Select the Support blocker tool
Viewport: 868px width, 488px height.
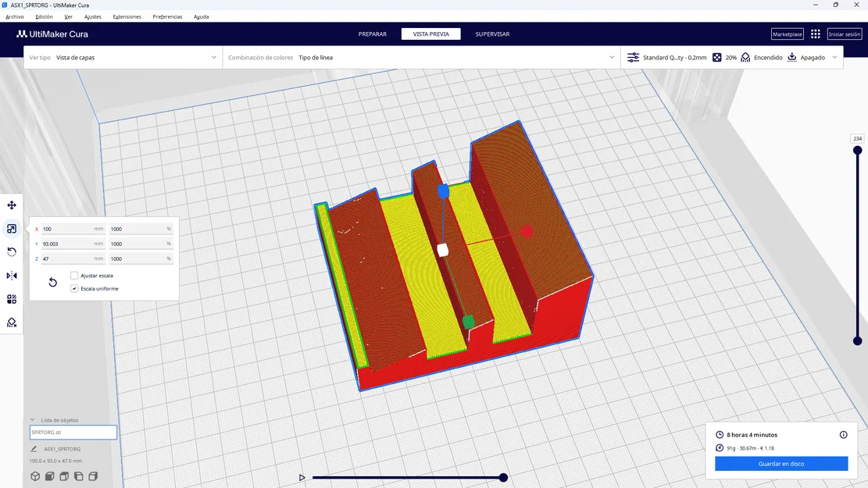(11, 322)
